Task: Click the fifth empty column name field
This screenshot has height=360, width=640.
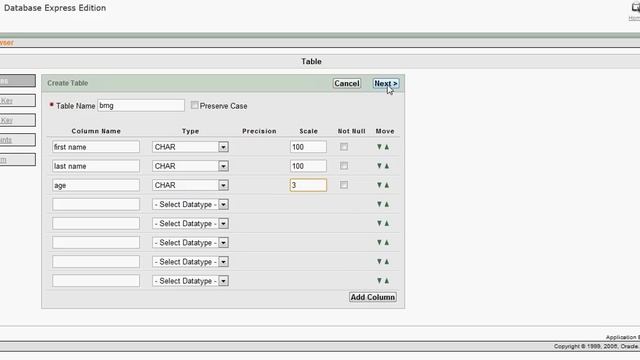Action: [96, 224]
